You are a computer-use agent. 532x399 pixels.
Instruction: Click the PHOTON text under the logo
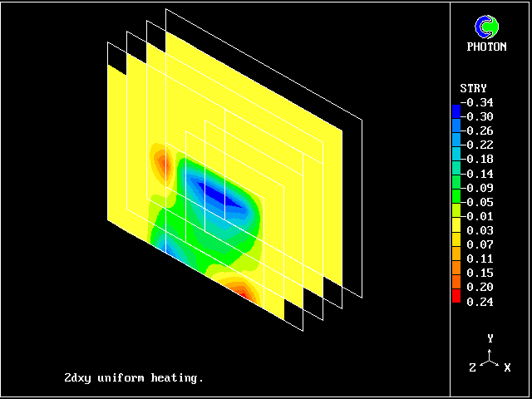486,47
